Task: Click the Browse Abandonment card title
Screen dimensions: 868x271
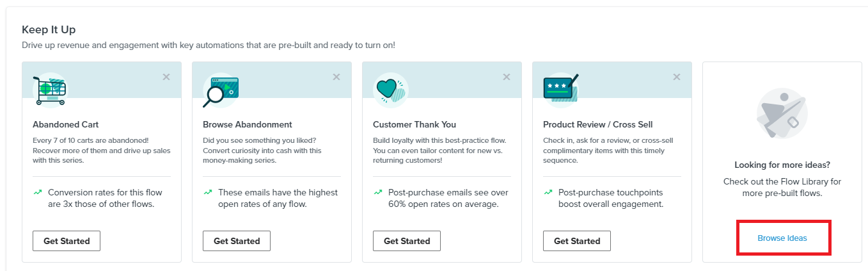Action: 248,124
